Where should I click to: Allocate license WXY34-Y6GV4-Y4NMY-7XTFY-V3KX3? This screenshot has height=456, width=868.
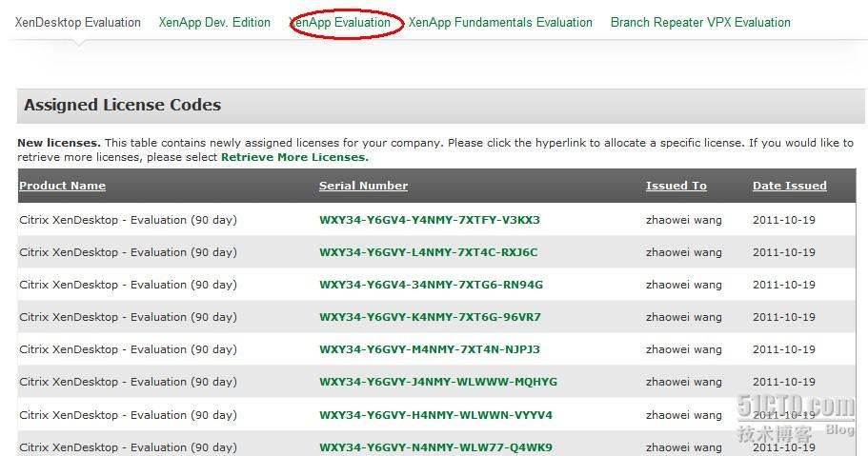pos(429,220)
